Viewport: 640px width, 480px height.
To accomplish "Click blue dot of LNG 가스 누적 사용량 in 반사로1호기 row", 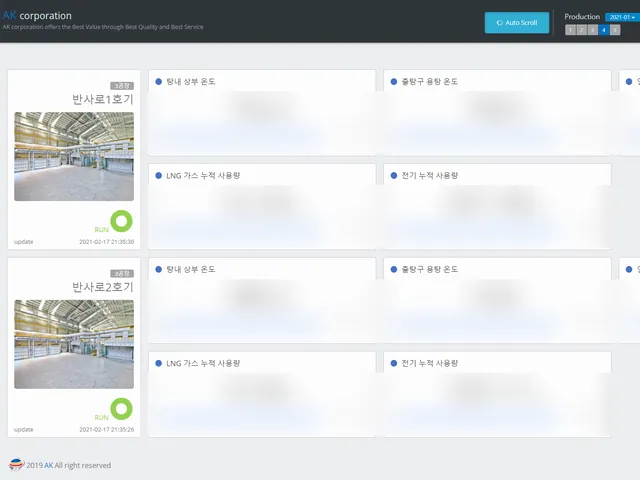I will (x=159, y=176).
